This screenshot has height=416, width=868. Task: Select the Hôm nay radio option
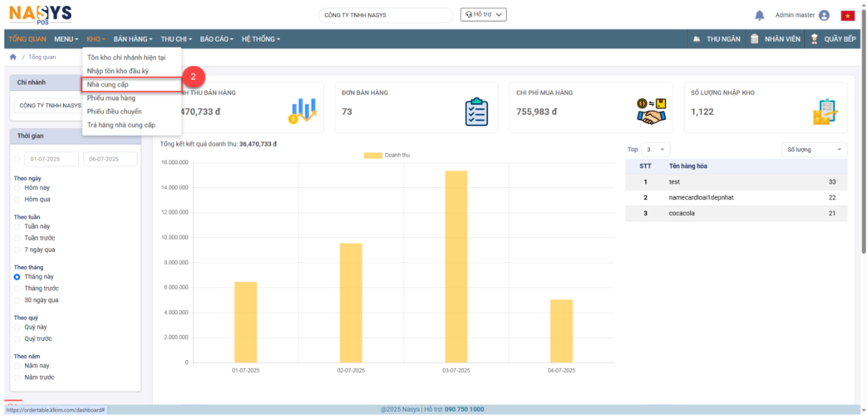[x=17, y=188]
